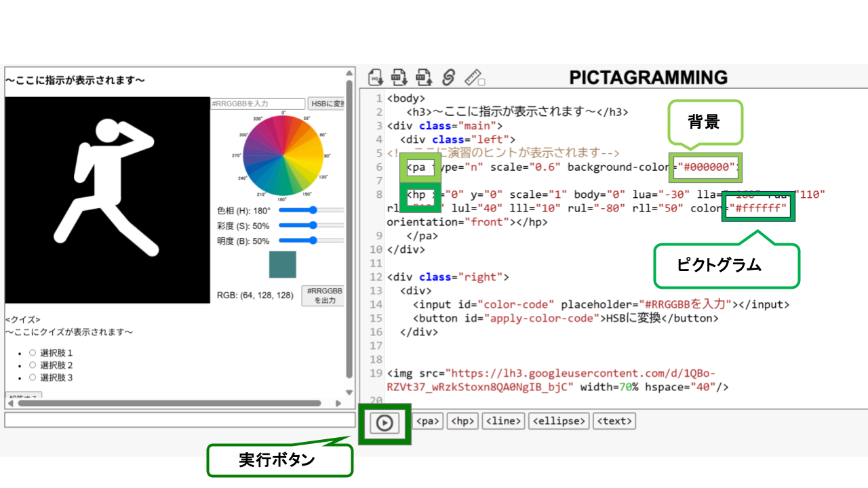Click the save image download icon
Image resolution: width=868 pixels, height=488 pixels.
click(x=376, y=77)
